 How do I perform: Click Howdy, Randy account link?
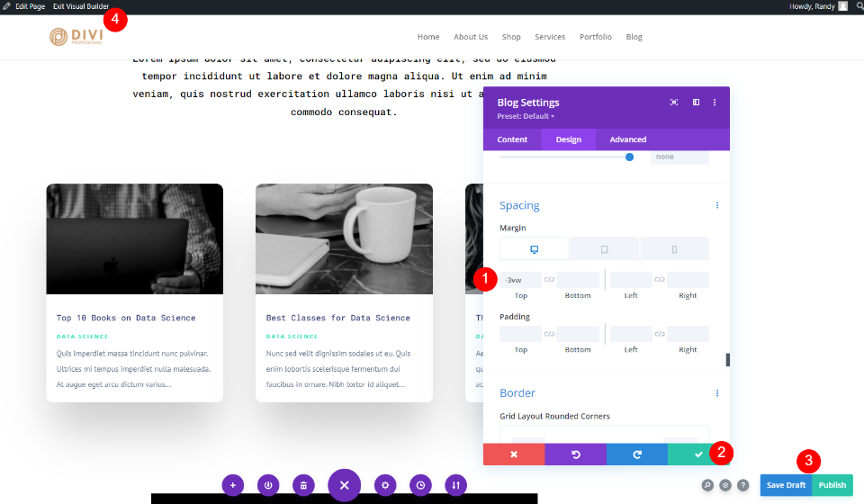pos(812,6)
